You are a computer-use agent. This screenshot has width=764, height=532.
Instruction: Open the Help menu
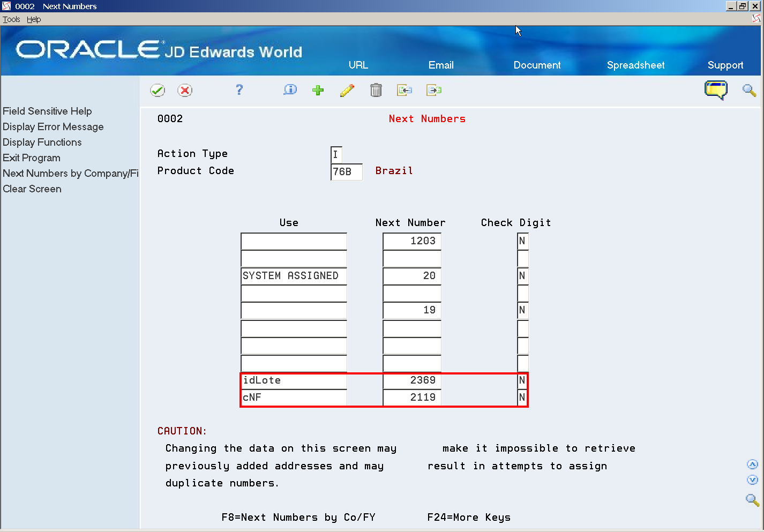(x=34, y=19)
